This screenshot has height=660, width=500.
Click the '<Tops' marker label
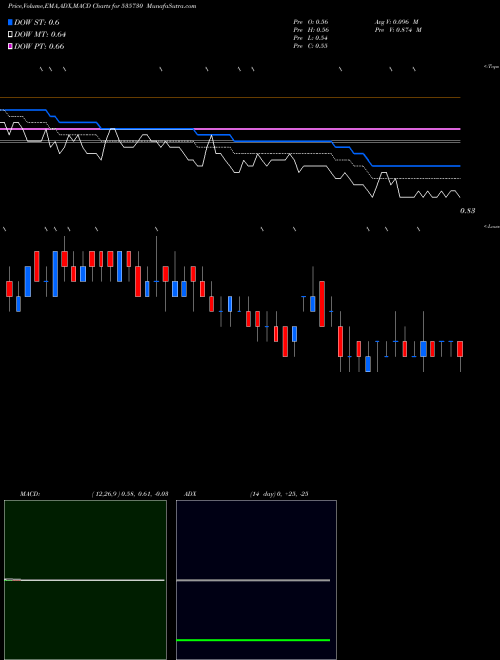[x=492, y=67]
